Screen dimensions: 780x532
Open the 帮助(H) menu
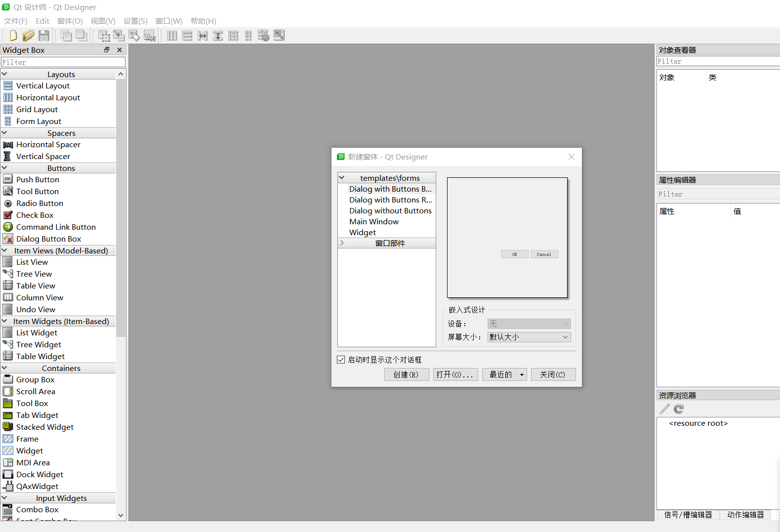(204, 21)
